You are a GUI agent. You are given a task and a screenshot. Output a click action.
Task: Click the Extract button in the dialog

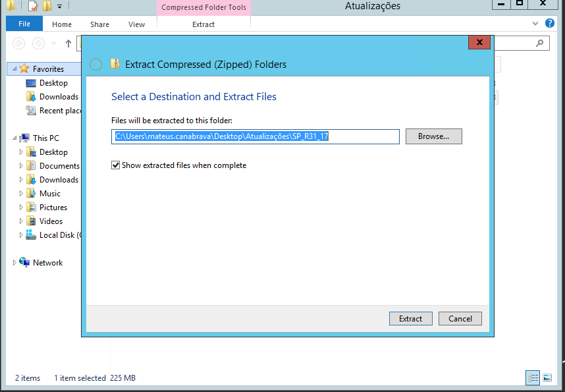click(410, 319)
